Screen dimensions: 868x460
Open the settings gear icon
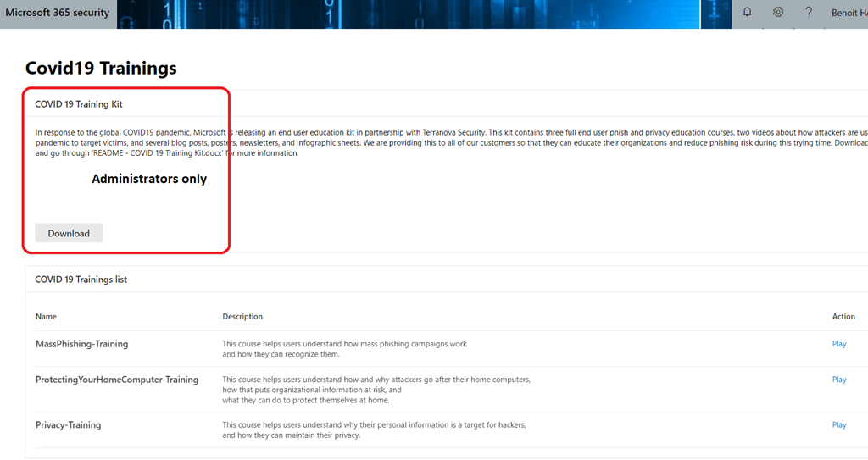[x=778, y=12]
